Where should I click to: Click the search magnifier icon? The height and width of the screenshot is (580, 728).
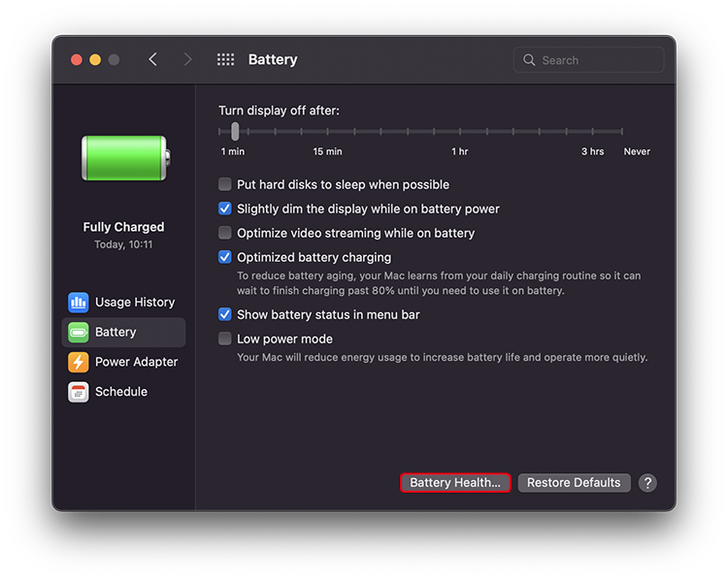(529, 60)
